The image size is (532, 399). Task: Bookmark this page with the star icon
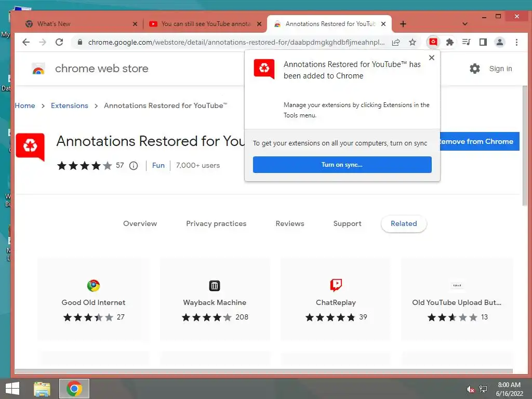(412, 42)
